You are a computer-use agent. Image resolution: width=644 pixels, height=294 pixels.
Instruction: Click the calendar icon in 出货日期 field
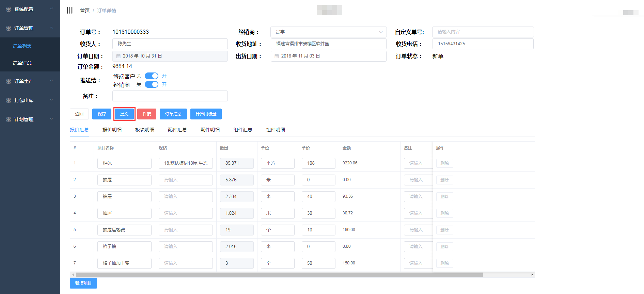(277, 56)
